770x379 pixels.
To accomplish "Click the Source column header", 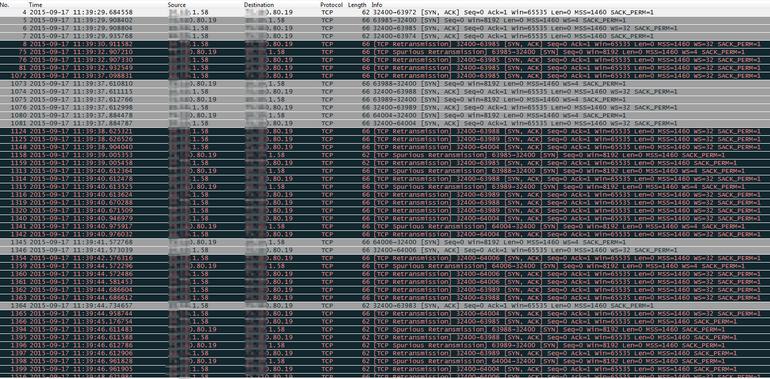I will pos(177,4).
